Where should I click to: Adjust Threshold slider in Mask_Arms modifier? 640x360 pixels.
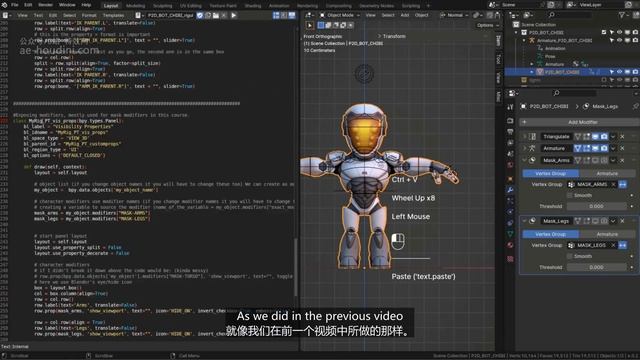click(x=596, y=207)
